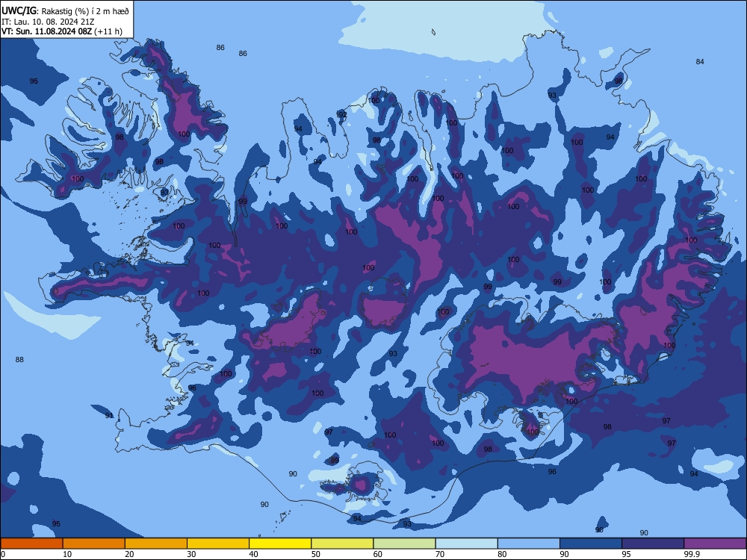747x560 pixels.
Task: Select the amber 20–30 legend swatch
Action: (x=156, y=544)
